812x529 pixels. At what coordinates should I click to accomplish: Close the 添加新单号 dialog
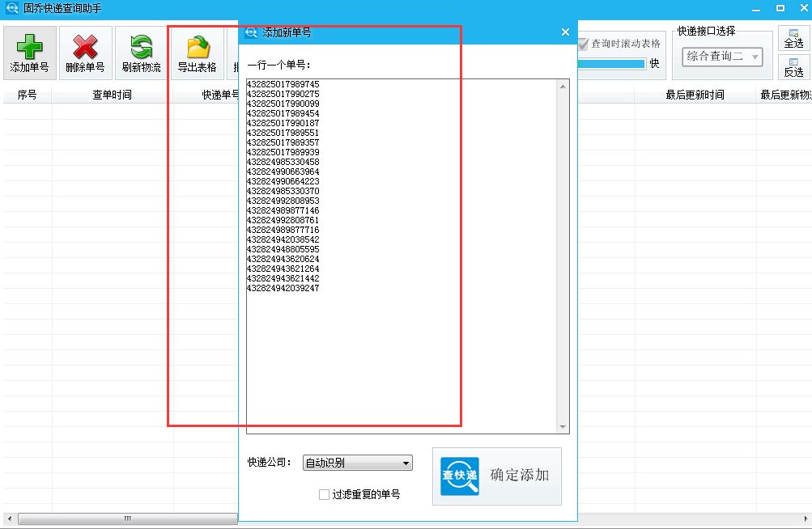pos(565,32)
